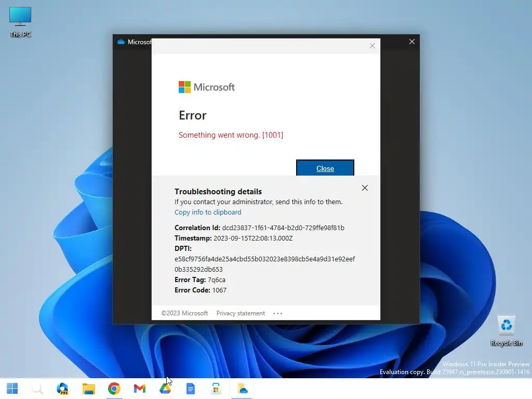Click Error Code value 1067
The image size is (532, 399).
219,290
